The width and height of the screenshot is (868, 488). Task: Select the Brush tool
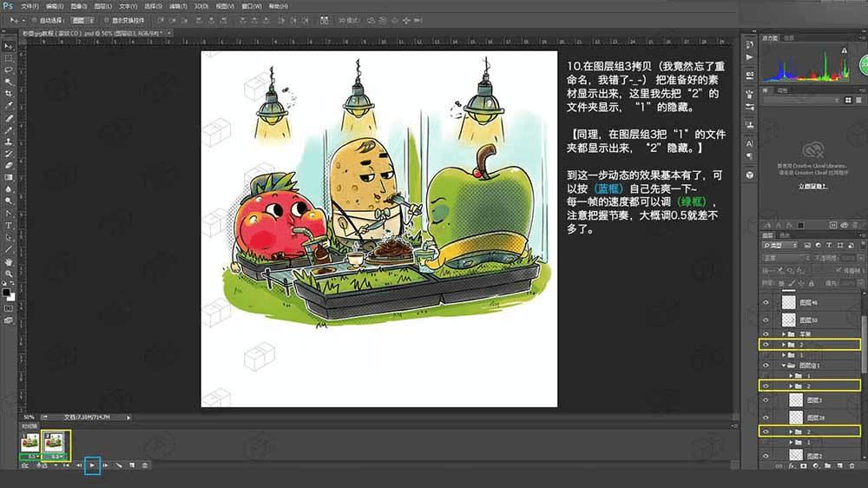pyautogui.click(x=9, y=130)
